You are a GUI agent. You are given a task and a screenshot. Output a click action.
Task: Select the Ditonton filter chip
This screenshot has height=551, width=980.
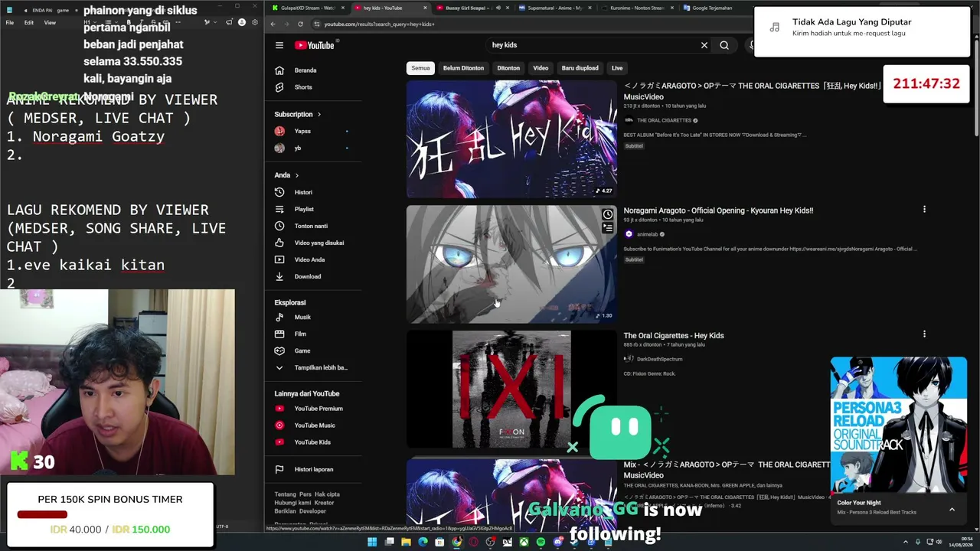tap(508, 68)
